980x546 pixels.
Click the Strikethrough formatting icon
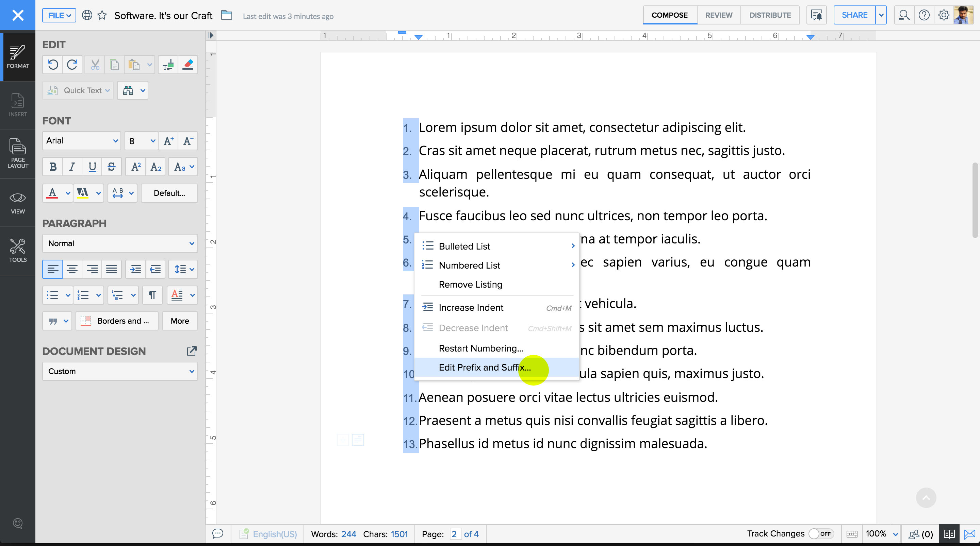pos(111,167)
